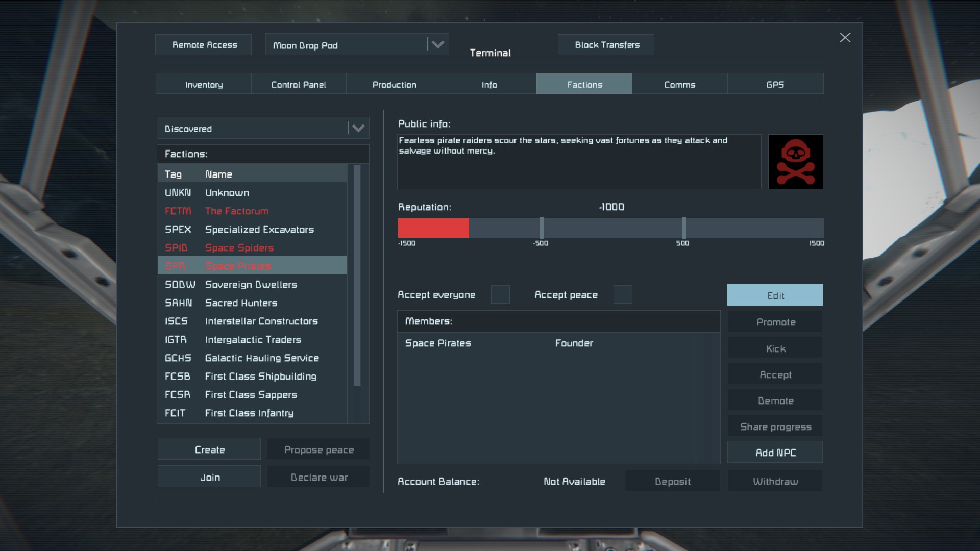Select the Space Spiders faction
Viewport: 980px width, 551px height.
click(252, 247)
